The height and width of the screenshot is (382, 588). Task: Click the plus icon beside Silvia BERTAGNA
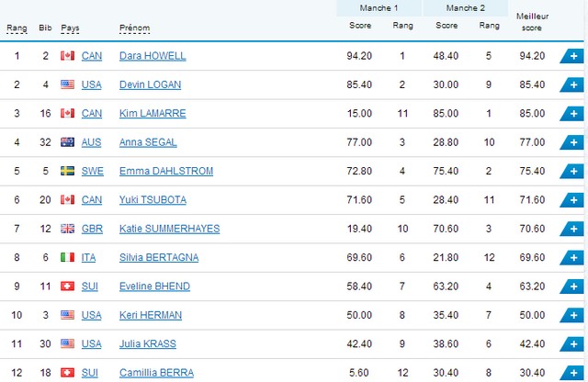click(x=572, y=257)
